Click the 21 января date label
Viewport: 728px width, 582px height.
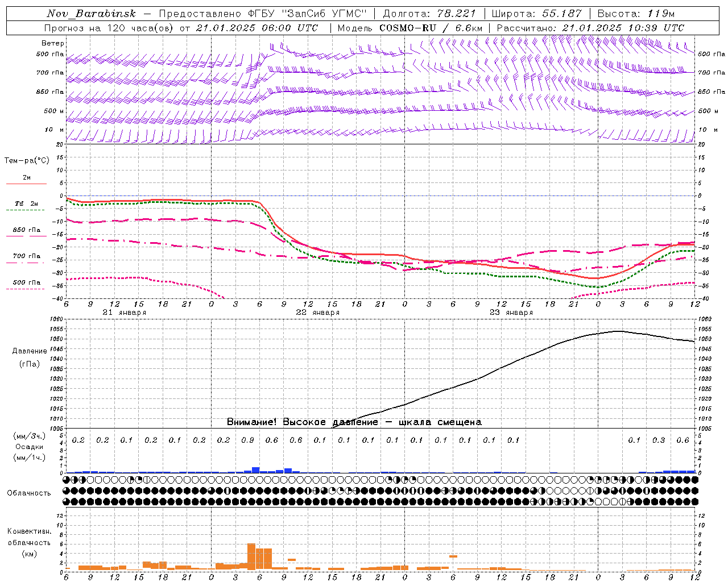(x=124, y=313)
